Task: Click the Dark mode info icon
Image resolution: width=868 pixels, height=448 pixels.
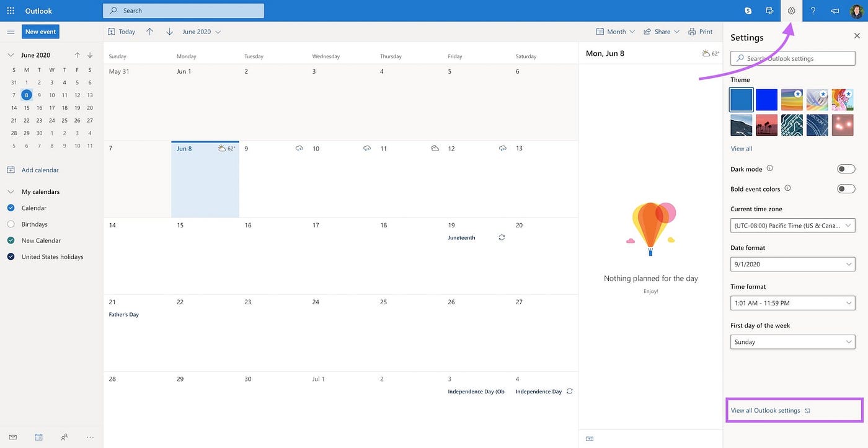Action: (x=769, y=168)
